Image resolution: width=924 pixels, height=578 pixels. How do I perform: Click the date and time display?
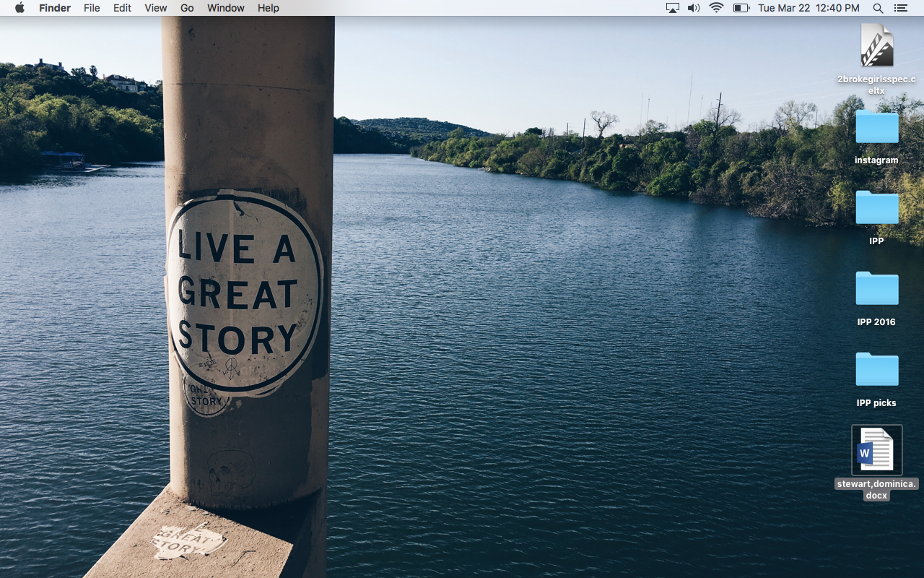coord(808,8)
